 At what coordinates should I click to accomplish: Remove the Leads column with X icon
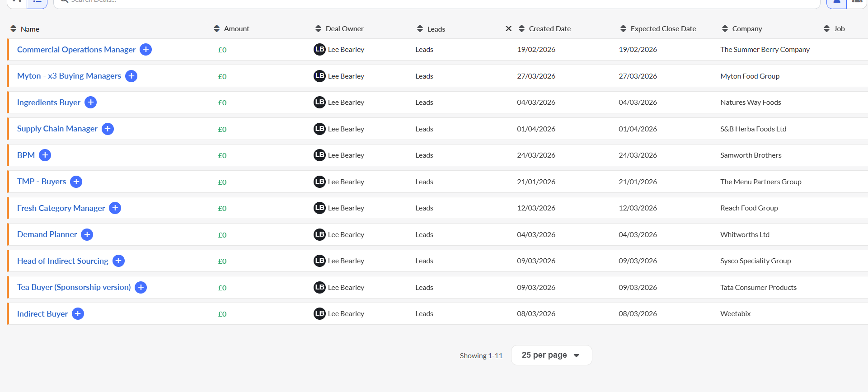pyautogui.click(x=508, y=28)
